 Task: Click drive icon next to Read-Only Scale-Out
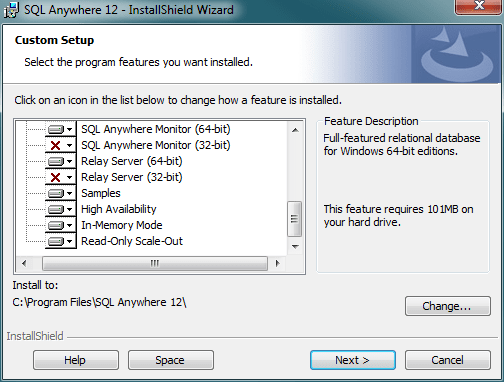[55, 241]
